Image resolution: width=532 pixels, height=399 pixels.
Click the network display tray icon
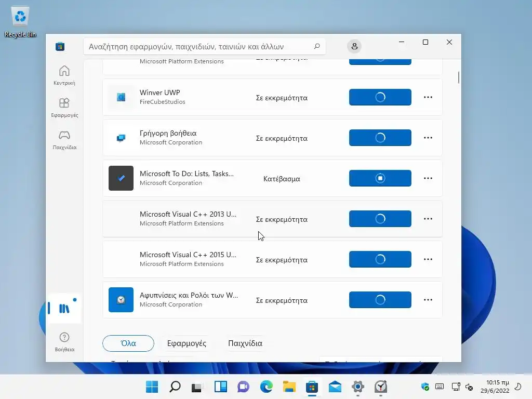tap(456, 387)
